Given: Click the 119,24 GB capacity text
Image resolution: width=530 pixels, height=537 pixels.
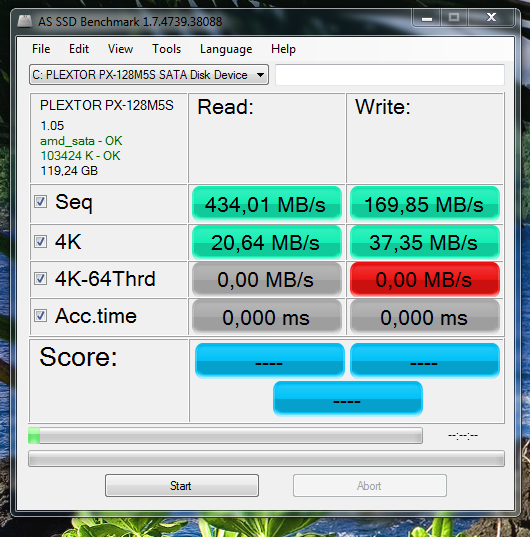Looking at the screenshot, I should 69,171.
